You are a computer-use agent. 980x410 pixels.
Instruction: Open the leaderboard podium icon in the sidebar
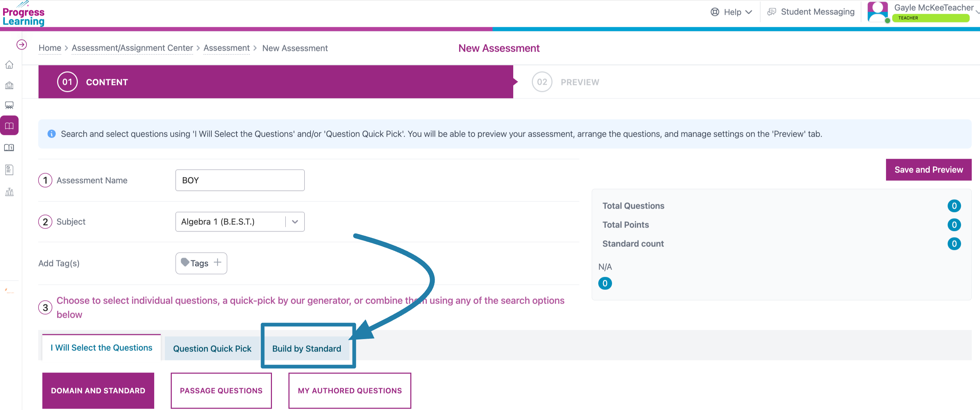(x=10, y=192)
